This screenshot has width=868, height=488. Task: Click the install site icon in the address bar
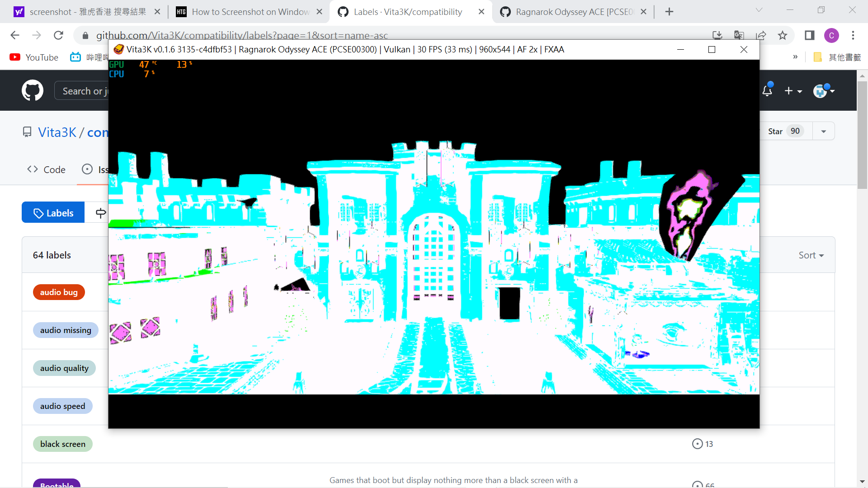717,35
